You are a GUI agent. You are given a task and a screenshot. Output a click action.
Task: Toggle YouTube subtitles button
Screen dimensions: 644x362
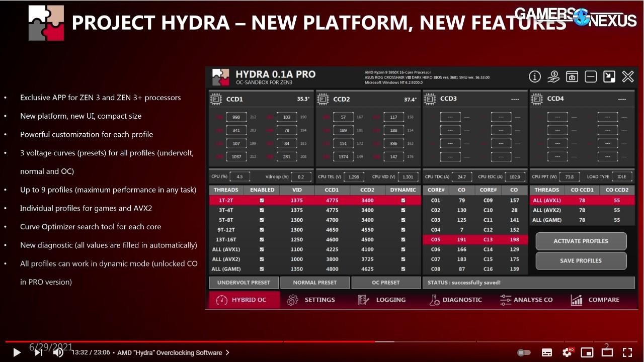coord(547,352)
